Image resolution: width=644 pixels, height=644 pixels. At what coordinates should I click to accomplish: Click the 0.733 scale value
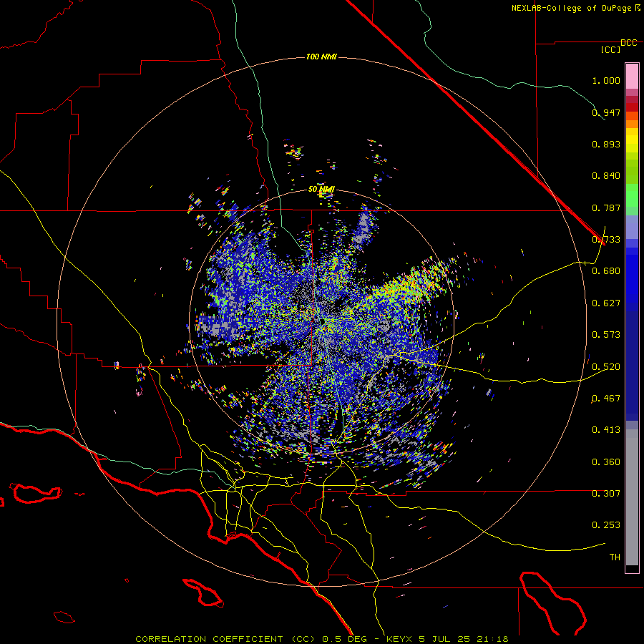pos(606,240)
